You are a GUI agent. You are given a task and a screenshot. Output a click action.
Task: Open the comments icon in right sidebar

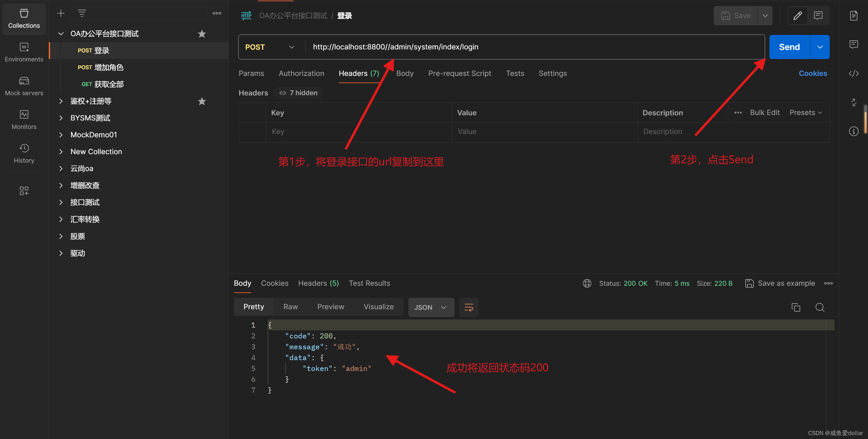click(853, 45)
